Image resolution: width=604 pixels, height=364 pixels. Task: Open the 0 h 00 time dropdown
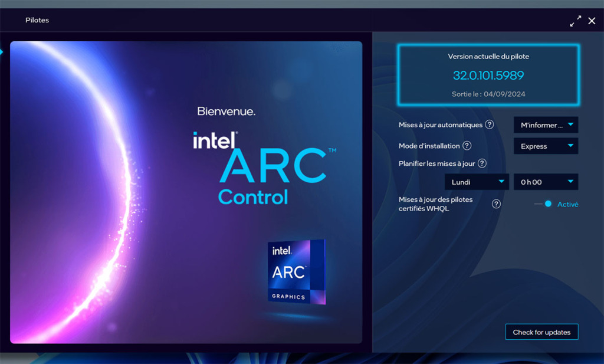coord(546,182)
